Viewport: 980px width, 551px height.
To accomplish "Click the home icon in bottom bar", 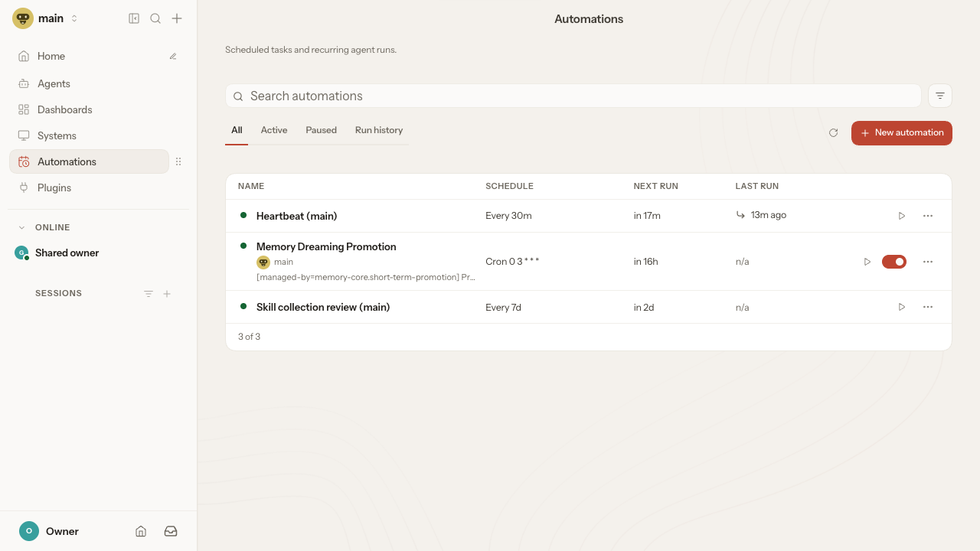I will point(141,531).
